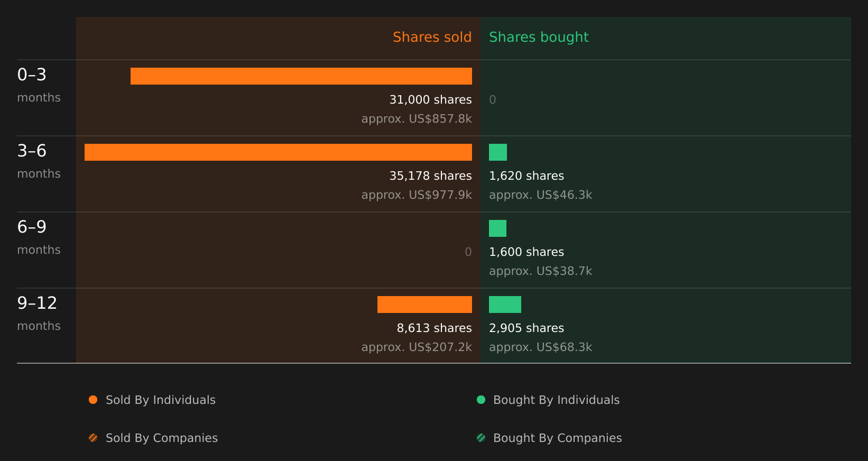Screen dimensions: 868x461
Task: Click the green bought bar for 3–6 months
Action: (x=498, y=152)
